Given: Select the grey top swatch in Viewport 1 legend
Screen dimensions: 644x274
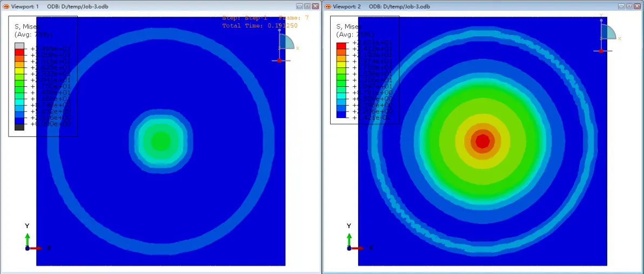Looking at the screenshot, I should [x=19, y=45].
